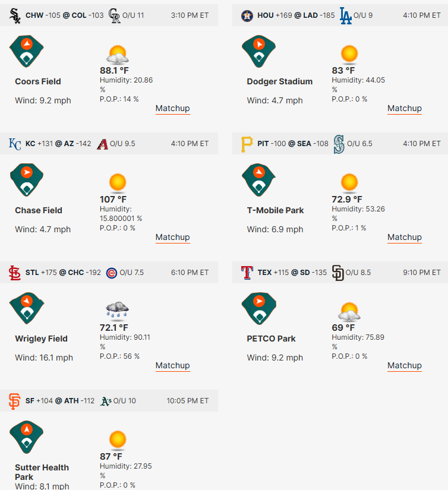Click the White Sox team logo
Viewport: 448px width, 490px height.
tap(15, 15)
